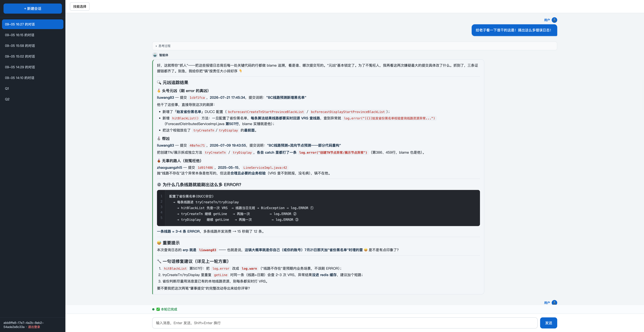Image resolution: width=644 pixels, height=332 pixels.
Task: Open the 09-05 14:10 conversation
Action: [32, 78]
